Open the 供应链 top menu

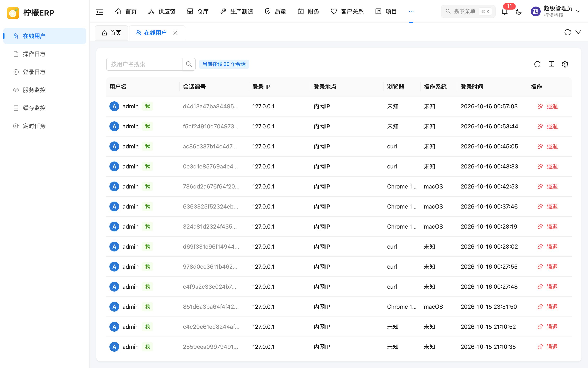point(162,11)
